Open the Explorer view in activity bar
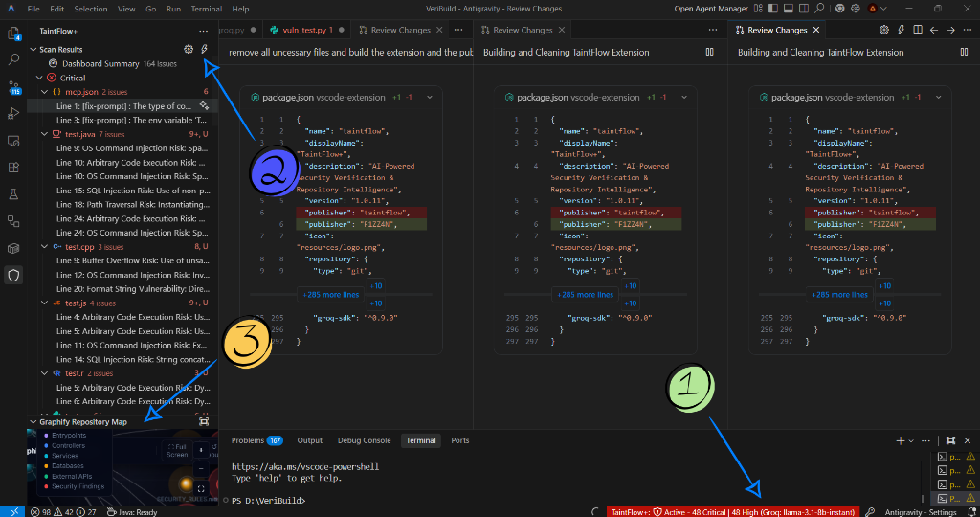This screenshot has height=517, width=980. click(x=13, y=34)
